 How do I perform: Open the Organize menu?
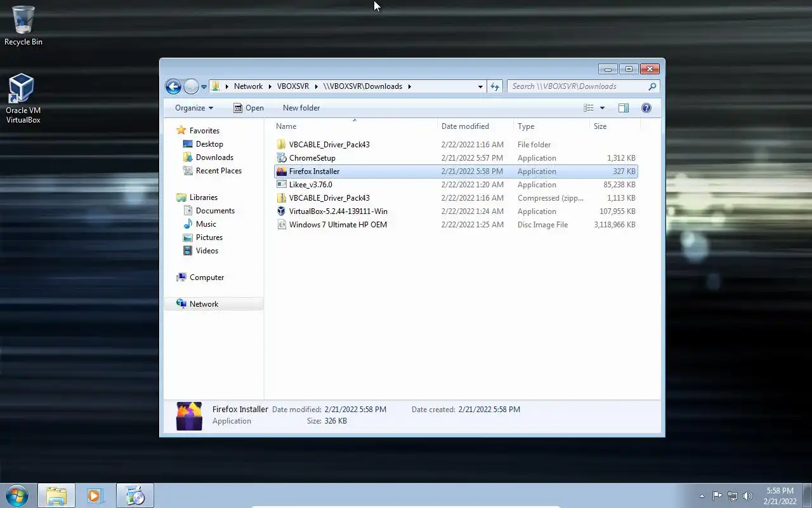click(194, 108)
